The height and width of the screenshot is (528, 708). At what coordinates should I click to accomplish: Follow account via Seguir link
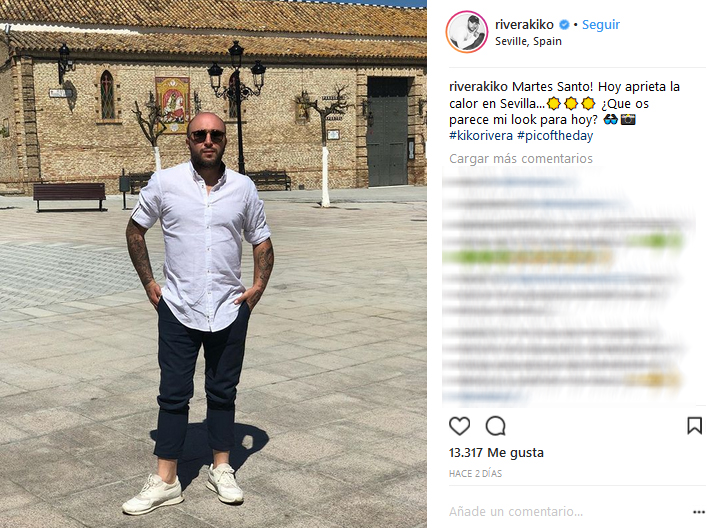[601, 25]
